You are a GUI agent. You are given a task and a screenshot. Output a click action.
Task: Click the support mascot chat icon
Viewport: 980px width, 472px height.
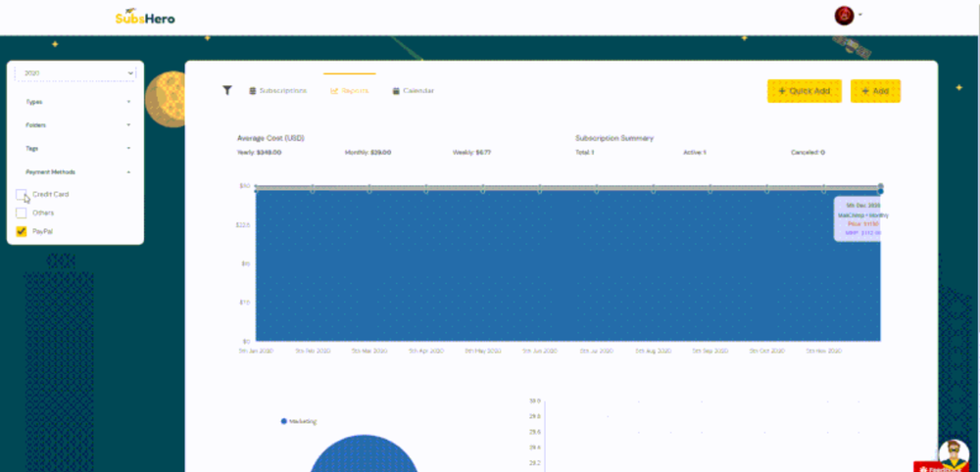(954, 452)
